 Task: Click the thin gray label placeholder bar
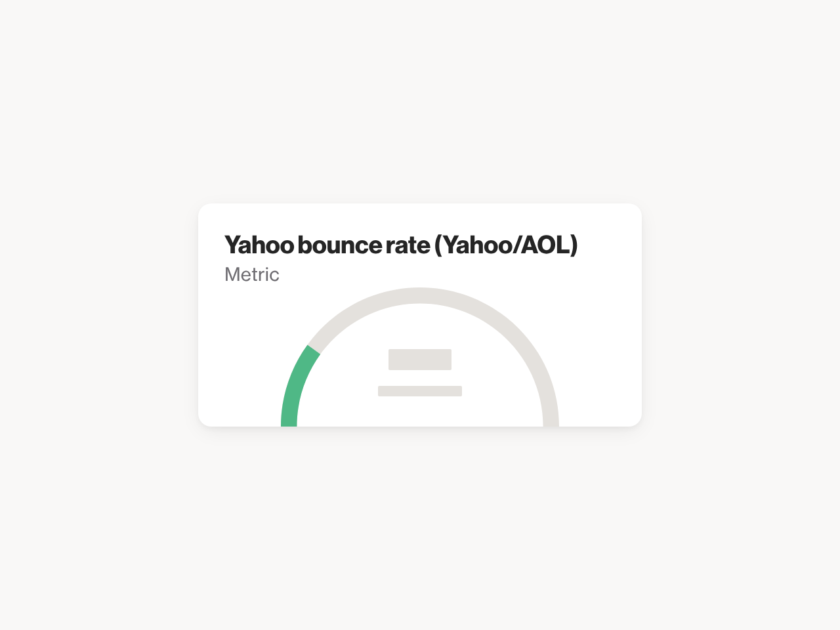(x=420, y=391)
